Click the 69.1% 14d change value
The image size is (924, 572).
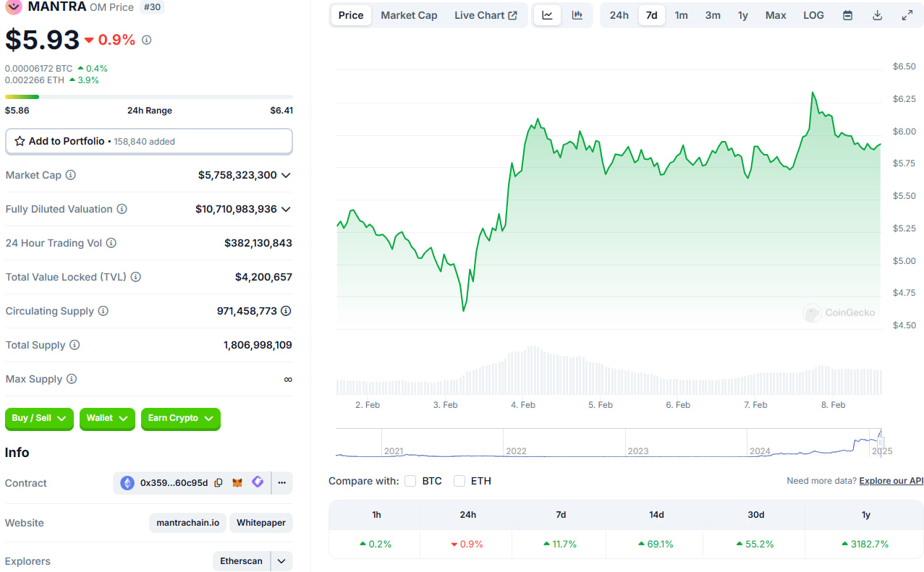click(x=656, y=544)
